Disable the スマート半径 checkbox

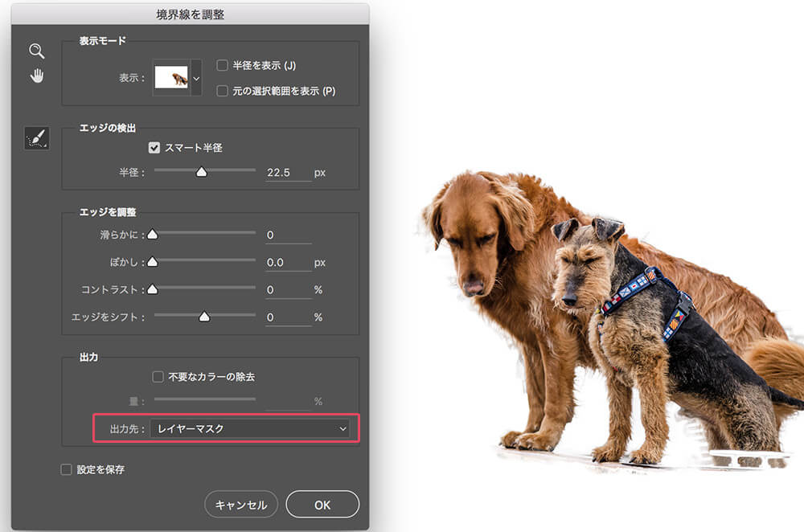[154, 148]
